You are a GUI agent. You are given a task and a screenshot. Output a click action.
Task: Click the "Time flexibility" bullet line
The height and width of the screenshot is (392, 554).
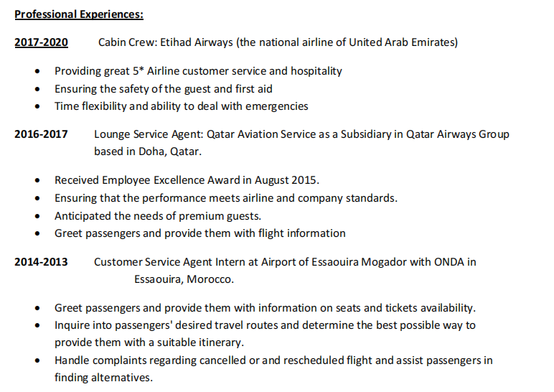[x=181, y=106]
